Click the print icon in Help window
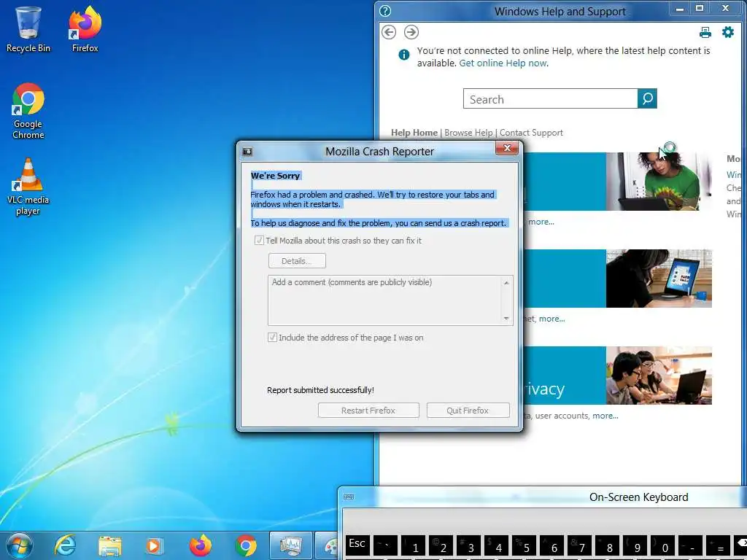The height and width of the screenshot is (560, 747). coord(705,32)
